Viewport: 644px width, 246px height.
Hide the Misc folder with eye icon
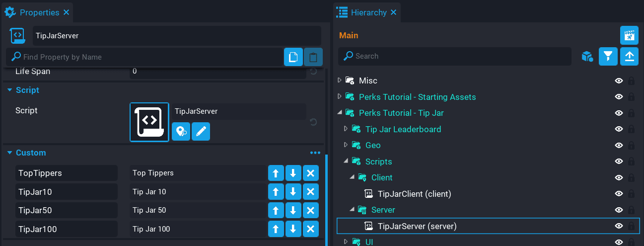click(619, 81)
